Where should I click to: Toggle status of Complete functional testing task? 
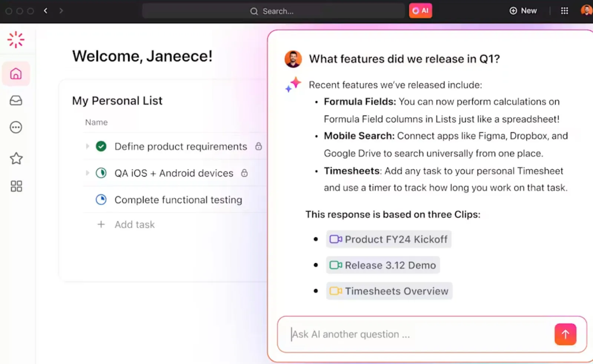pos(101,200)
